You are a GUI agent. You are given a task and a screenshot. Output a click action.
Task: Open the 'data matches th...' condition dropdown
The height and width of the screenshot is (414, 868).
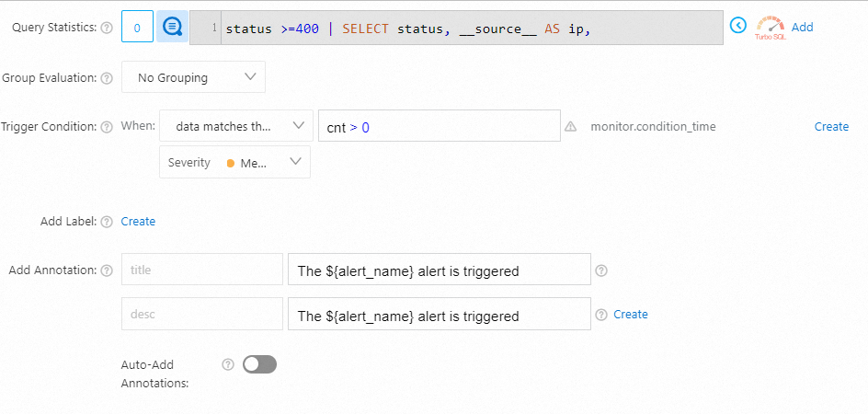pyautogui.click(x=236, y=126)
